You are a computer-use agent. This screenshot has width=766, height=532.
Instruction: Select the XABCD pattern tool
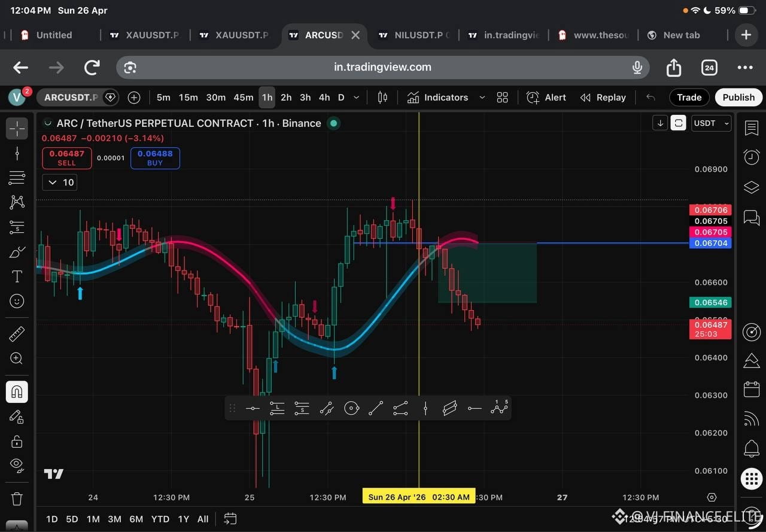coord(17,202)
